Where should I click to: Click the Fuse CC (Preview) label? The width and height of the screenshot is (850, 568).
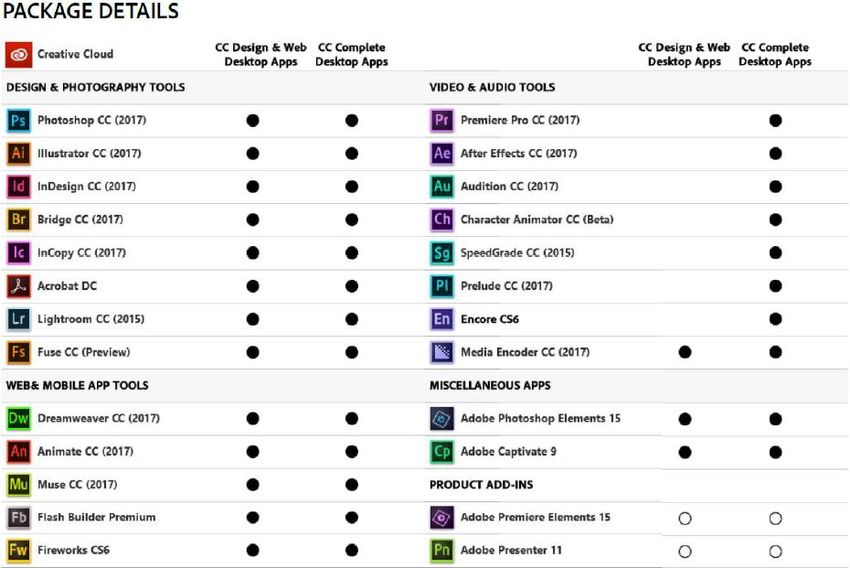(83, 352)
